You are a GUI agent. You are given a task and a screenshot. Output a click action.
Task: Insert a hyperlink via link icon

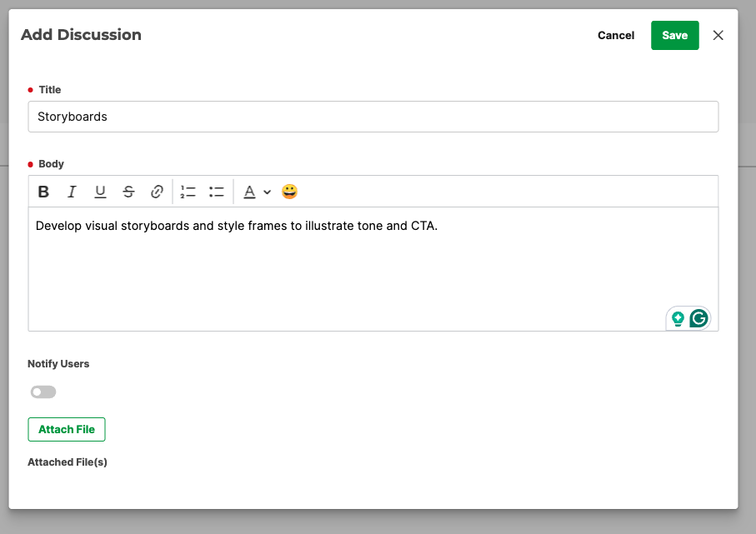tap(157, 192)
